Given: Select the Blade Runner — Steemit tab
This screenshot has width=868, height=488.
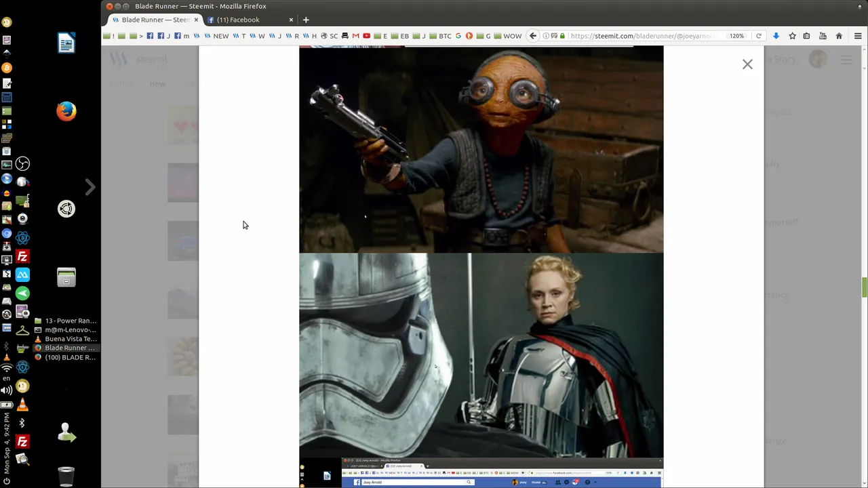Looking at the screenshot, I should pos(155,20).
